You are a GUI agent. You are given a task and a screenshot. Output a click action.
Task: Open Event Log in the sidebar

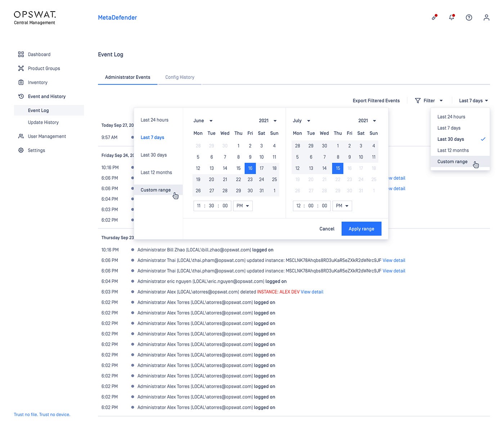coord(49,110)
